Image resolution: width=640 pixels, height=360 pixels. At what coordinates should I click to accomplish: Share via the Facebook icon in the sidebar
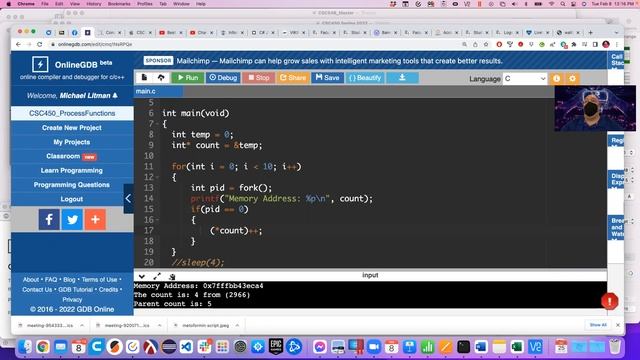(x=49, y=220)
